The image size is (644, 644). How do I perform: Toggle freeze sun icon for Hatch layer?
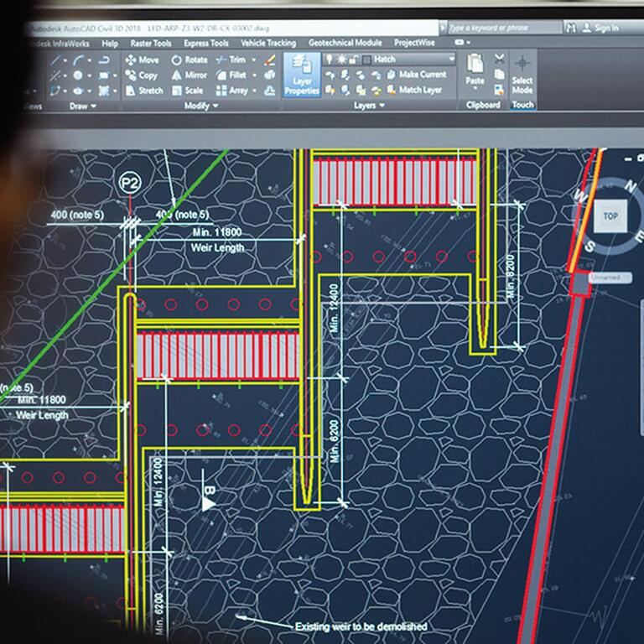341,60
